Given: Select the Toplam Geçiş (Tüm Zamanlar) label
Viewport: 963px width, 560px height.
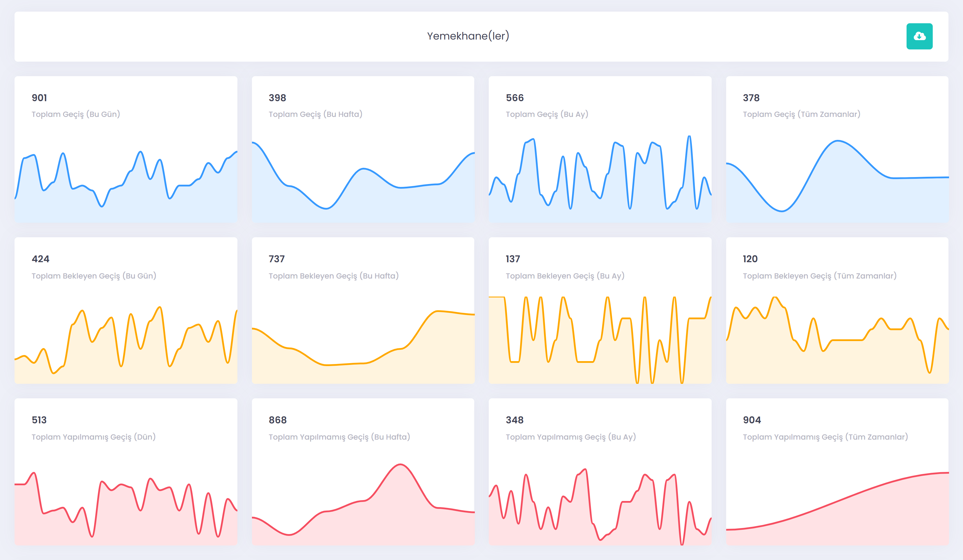Looking at the screenshot, I should pos(802,114).
